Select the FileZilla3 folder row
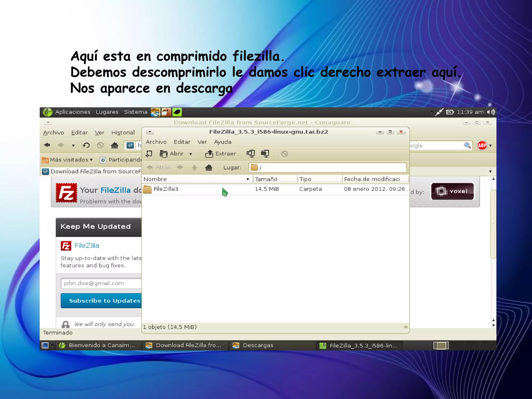This screenshot has width=532, height=399. pos(275,189)
